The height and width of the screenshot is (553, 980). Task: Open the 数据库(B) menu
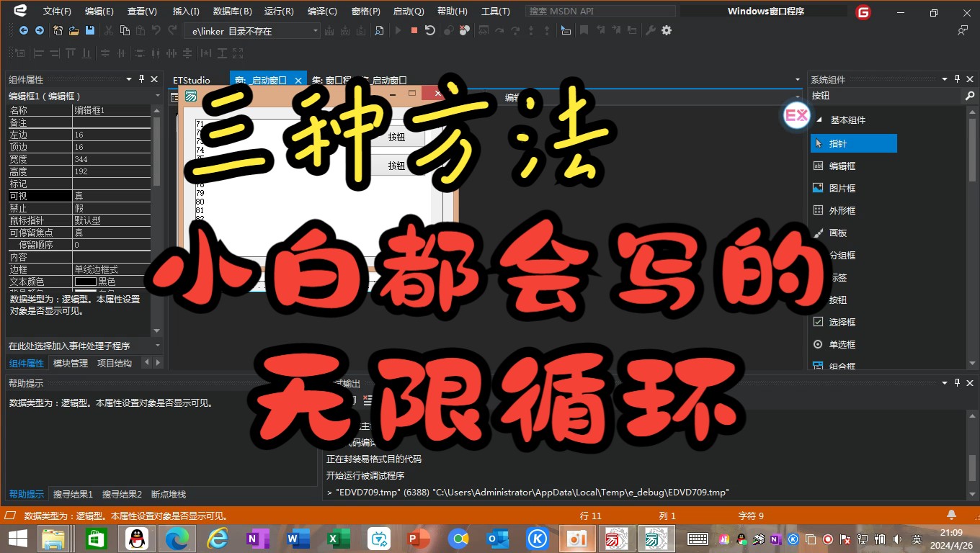(x=233, y=12)
